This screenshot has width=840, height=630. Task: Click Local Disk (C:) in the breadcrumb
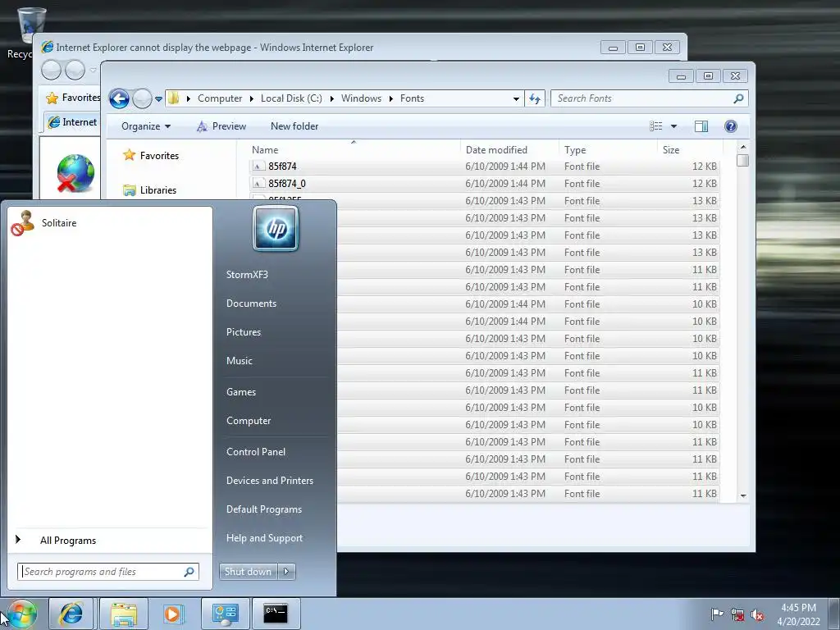(291, 98)
